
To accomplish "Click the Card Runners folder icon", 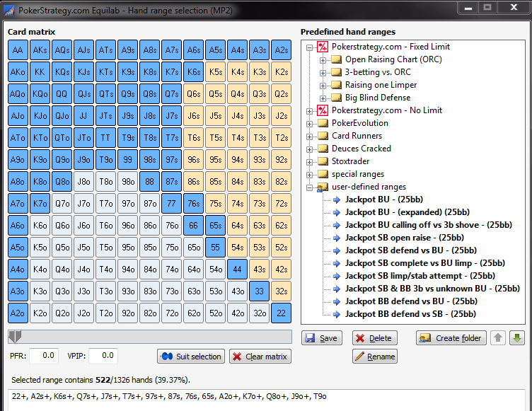I will [x=323, y=136].
